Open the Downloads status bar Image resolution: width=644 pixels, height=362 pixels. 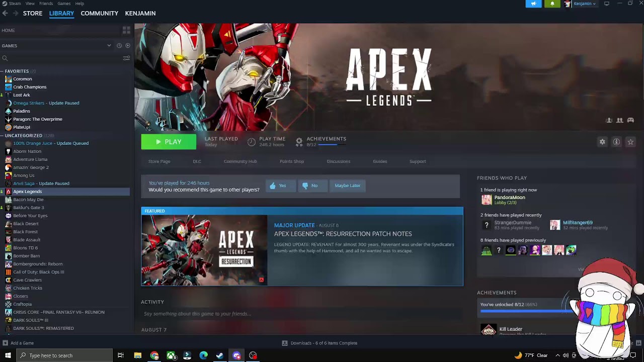pyautogui.click(x=319, y=343)
